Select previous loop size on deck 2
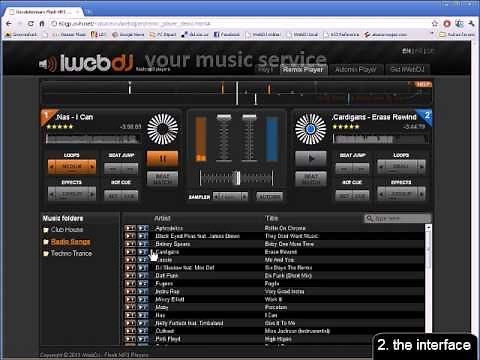Image resolution: width=480 pixels, height=360 pixels. (381, 166)
